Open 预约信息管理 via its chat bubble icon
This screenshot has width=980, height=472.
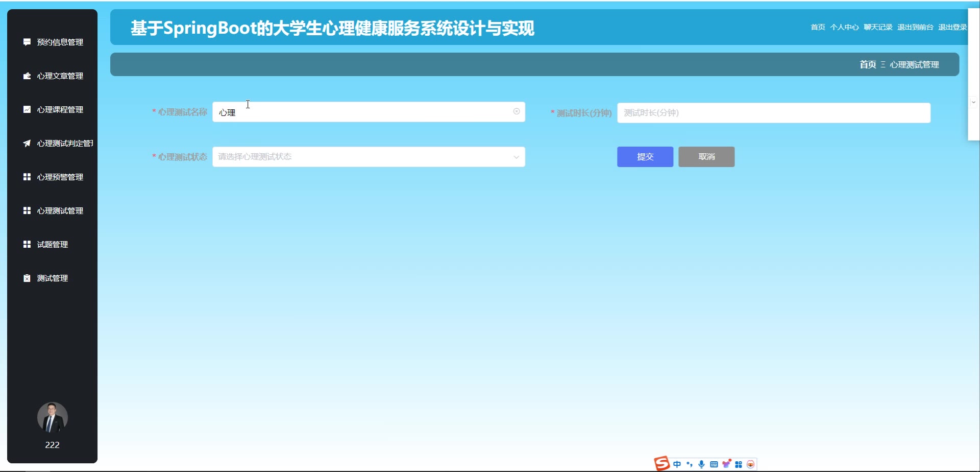pyautogui.click(x=27, y=42)
